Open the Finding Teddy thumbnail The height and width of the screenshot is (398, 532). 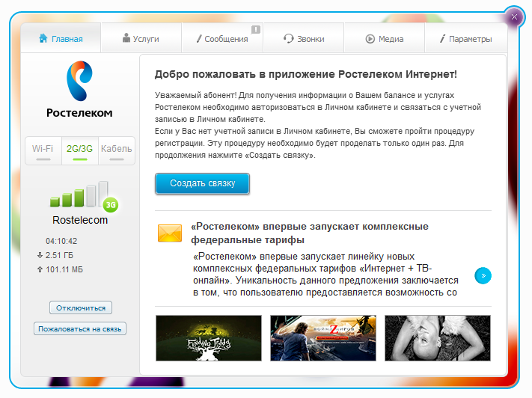tap(209, 338)
